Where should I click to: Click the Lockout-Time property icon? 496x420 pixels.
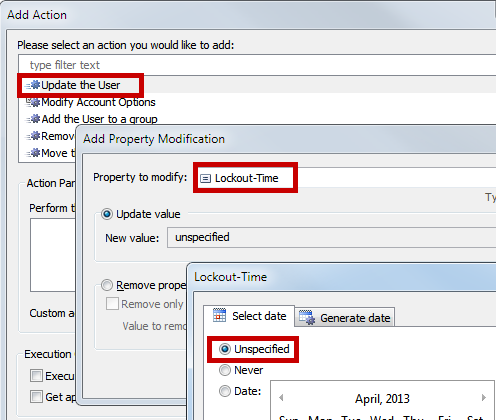pos(205,179)
